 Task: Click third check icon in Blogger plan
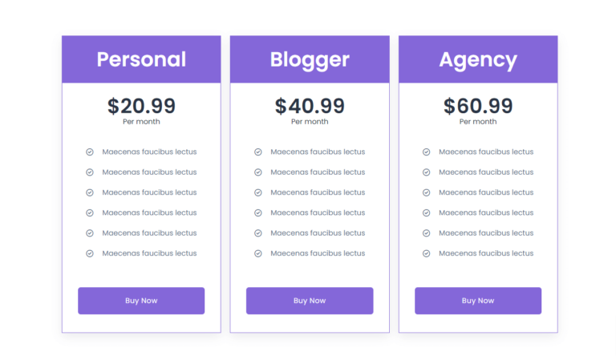tap(258, 192)
